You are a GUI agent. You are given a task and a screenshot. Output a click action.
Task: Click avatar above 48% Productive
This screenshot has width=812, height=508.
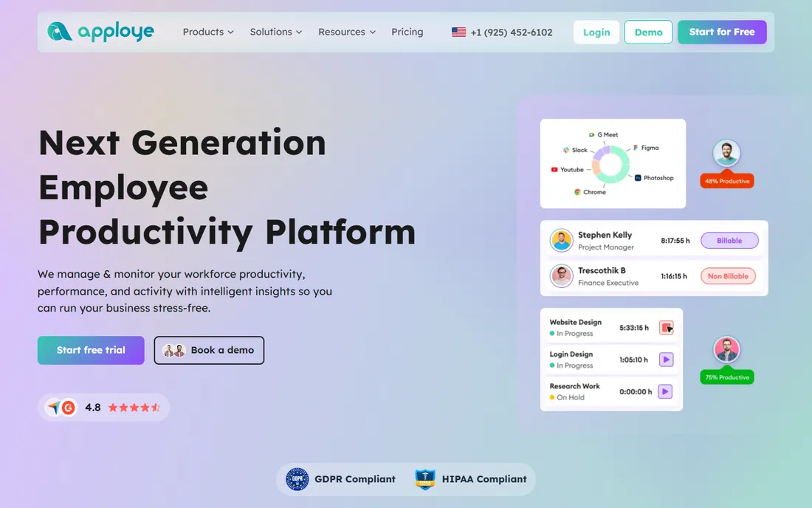point(726,154)
